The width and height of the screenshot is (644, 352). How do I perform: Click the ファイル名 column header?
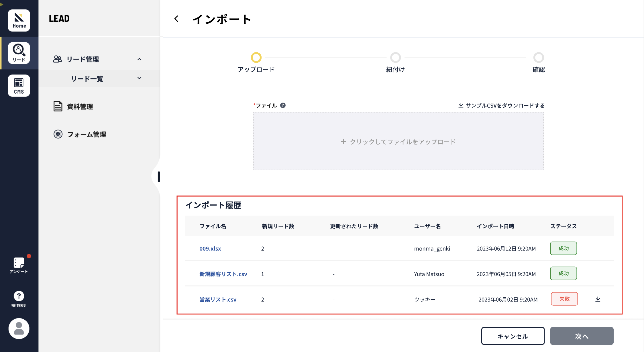point(213,226)
